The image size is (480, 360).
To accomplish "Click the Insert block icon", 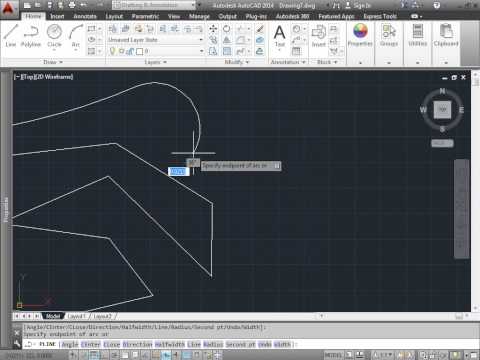I will (319, 36).
